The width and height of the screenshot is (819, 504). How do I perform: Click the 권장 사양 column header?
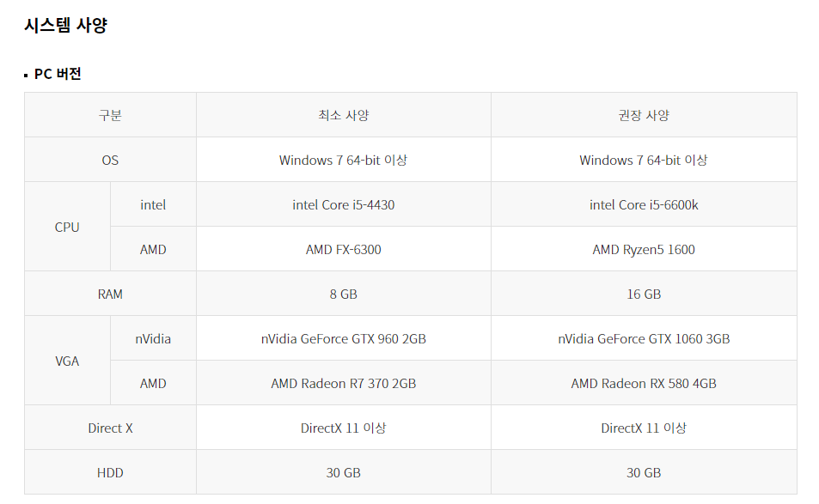[644, 115]
